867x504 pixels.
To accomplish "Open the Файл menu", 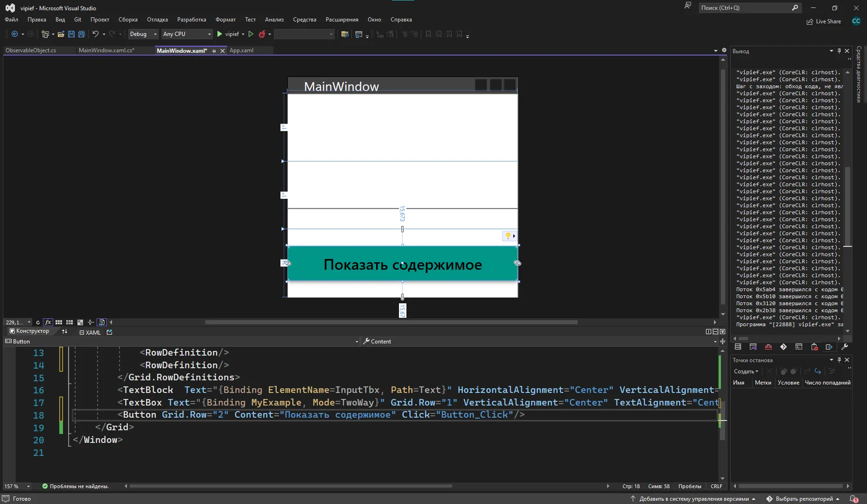I will [12, 20].
